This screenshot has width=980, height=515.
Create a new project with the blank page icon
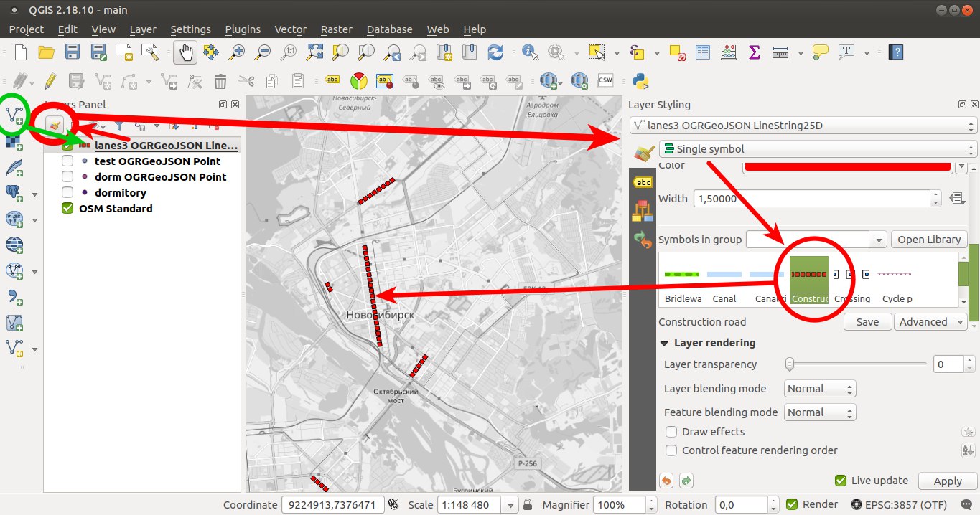pyautogui.click(x=21, y=52)
